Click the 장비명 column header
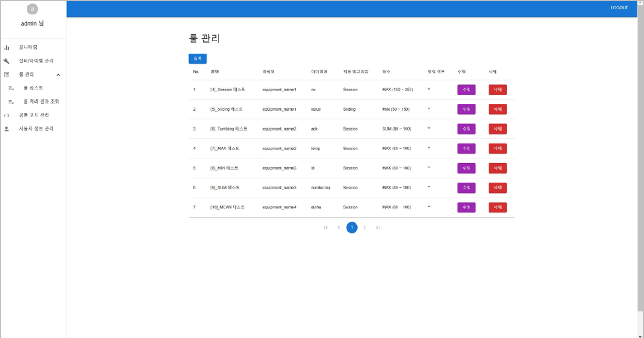Screen dimensions: 644x338 [269, 72]
